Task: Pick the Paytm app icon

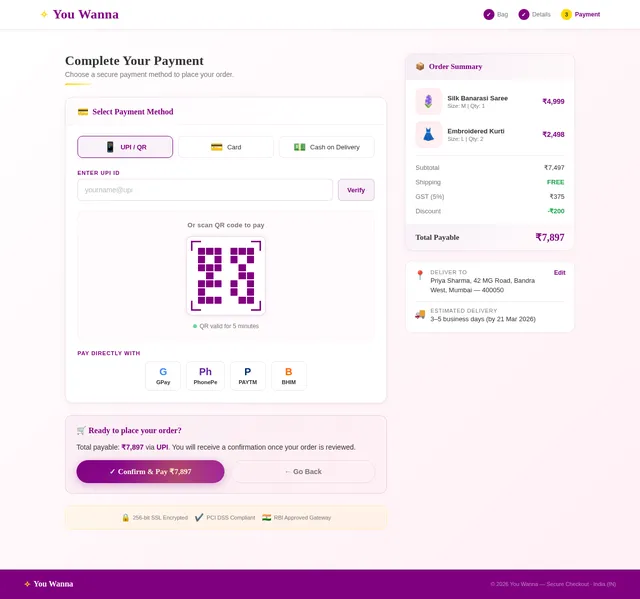Action: tap(247, 376)
